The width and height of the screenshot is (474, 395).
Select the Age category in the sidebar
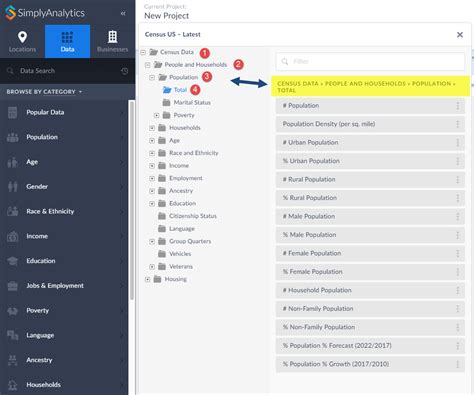[x=65, y=162]
